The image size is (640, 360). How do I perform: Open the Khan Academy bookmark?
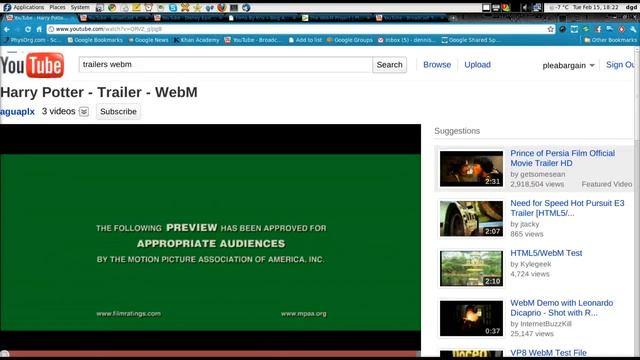pyautogui.click(x=197, y=40)
